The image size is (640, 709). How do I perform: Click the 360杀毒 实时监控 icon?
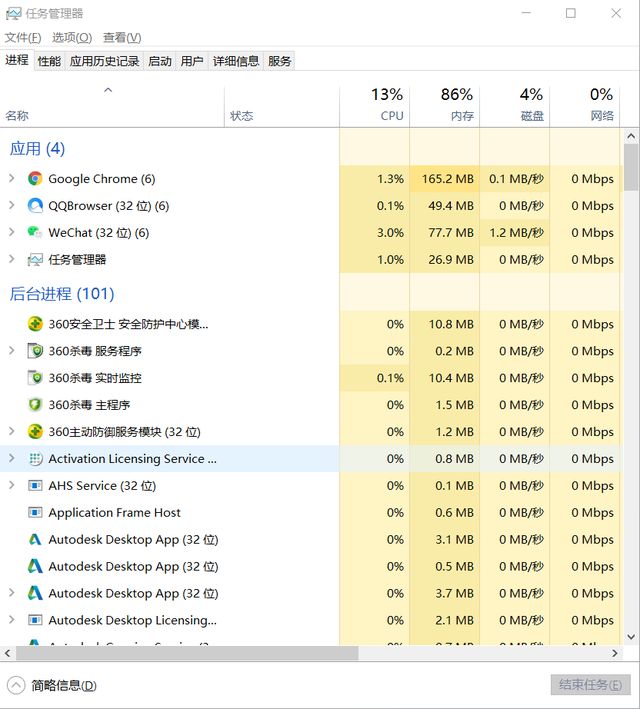tap(35, 378)
